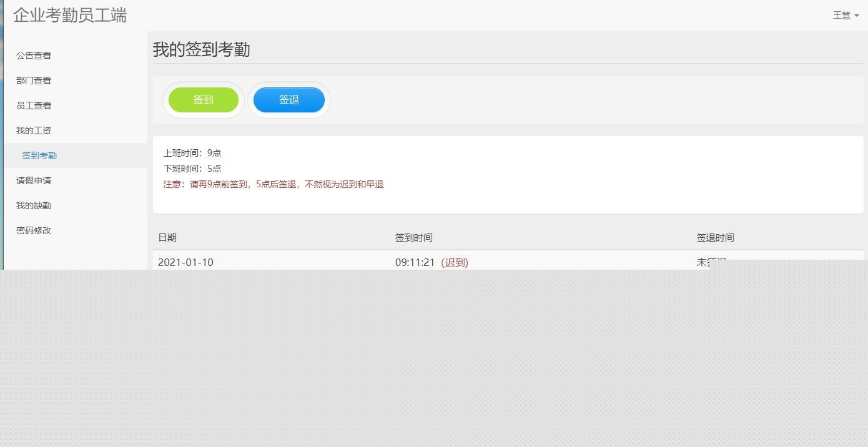The image size is (868, 447).
Task: View 我的缺勤 records
Action: [33, 205]
